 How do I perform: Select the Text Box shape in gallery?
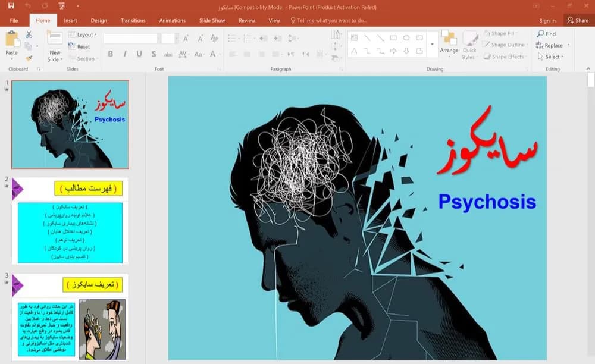tap(355, 38)
